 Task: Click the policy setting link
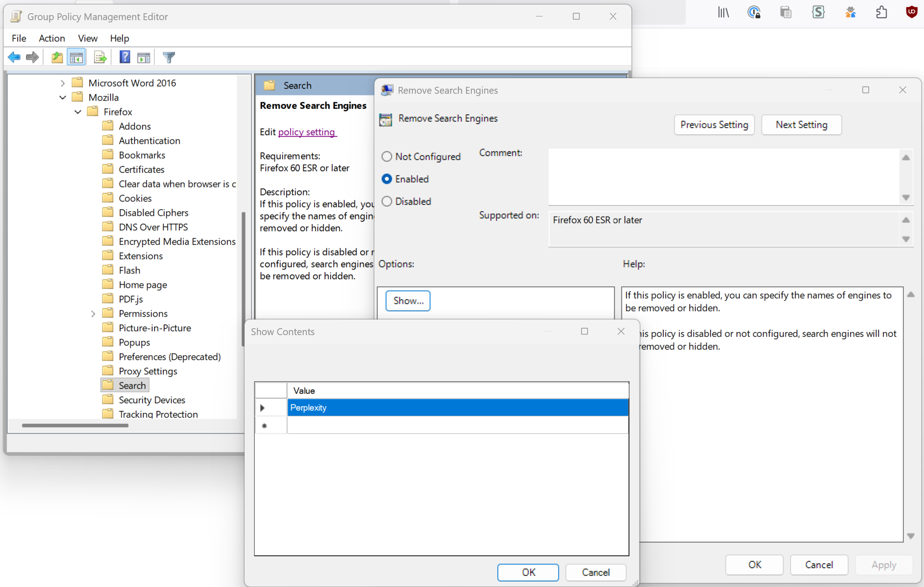(x=307, y=132)
